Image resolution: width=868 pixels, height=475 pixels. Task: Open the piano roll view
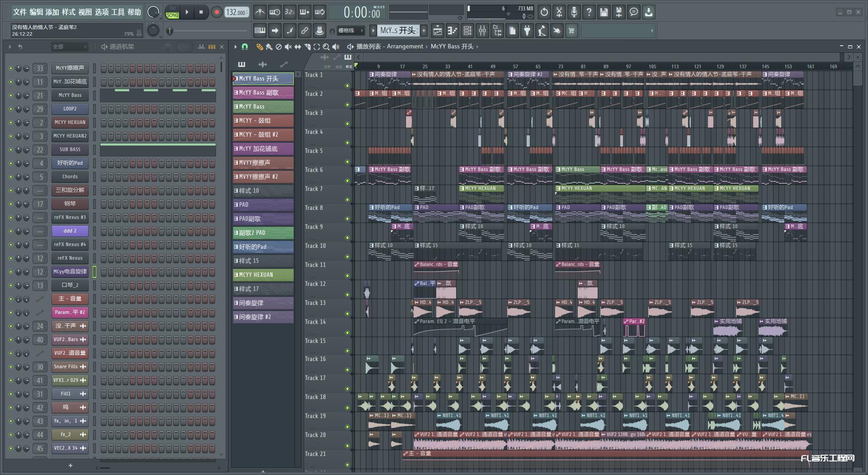(x=453, y=31)
